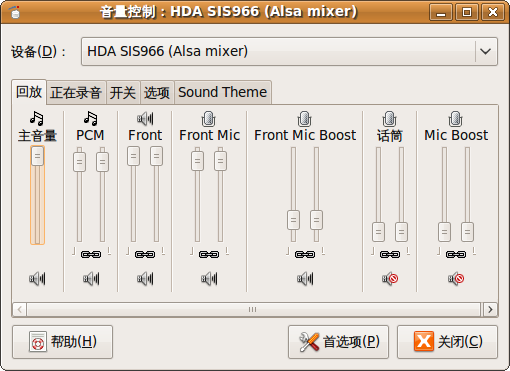Click the 话筒 left slider handle
Image resolution: width=510 pixels, height=371 pixels.
coord(378,232)
